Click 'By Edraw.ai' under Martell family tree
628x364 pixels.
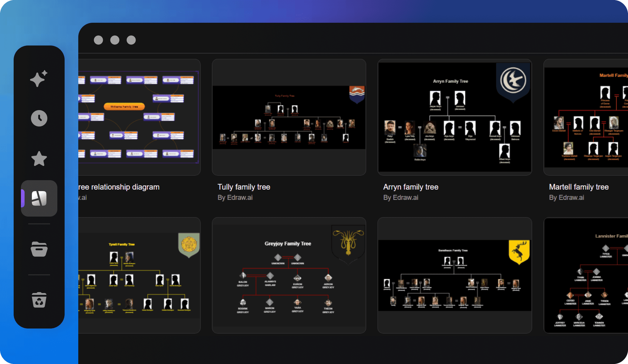566,197
